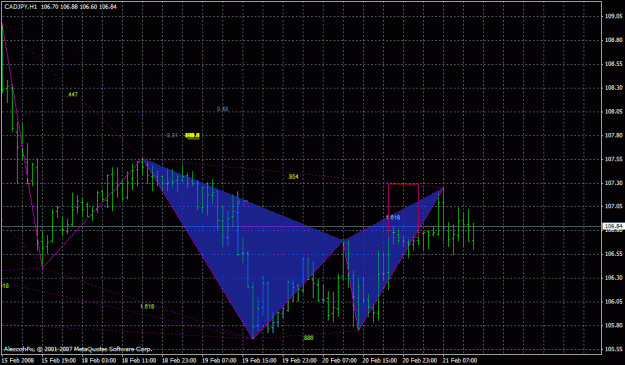
Task: Click the 20 Feb 07:00 time label
Action: (340, 361)
